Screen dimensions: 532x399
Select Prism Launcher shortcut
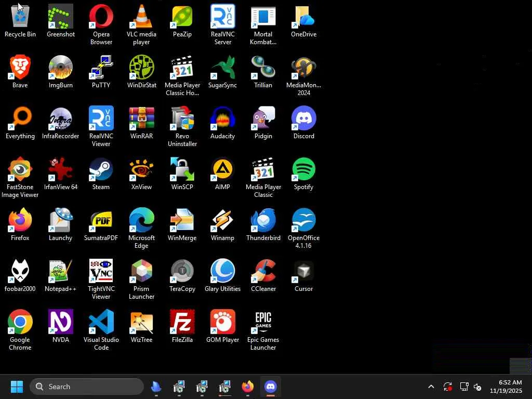(141, 270)
